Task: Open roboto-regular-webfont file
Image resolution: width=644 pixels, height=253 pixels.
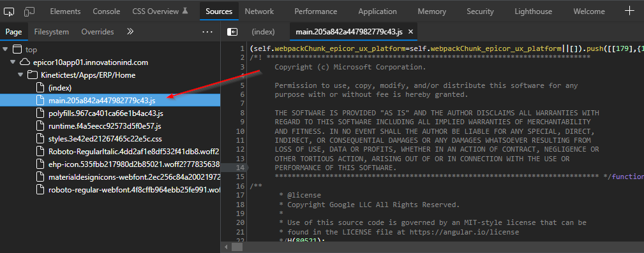Action: coord(134,190)
